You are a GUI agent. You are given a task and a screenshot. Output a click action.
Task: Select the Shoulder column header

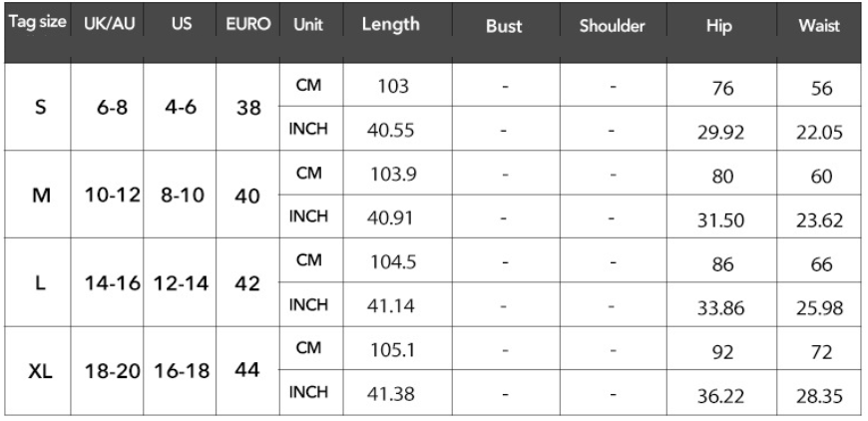point(613,26)
